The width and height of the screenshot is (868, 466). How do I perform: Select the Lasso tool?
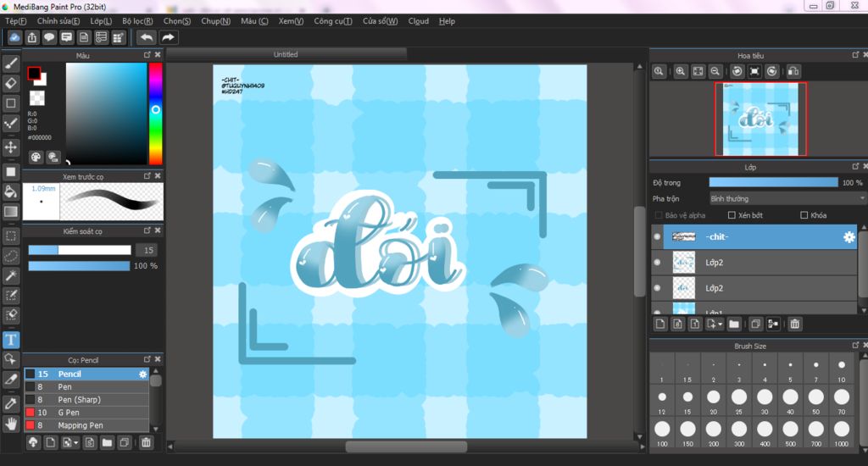click(x=11, y=256)
